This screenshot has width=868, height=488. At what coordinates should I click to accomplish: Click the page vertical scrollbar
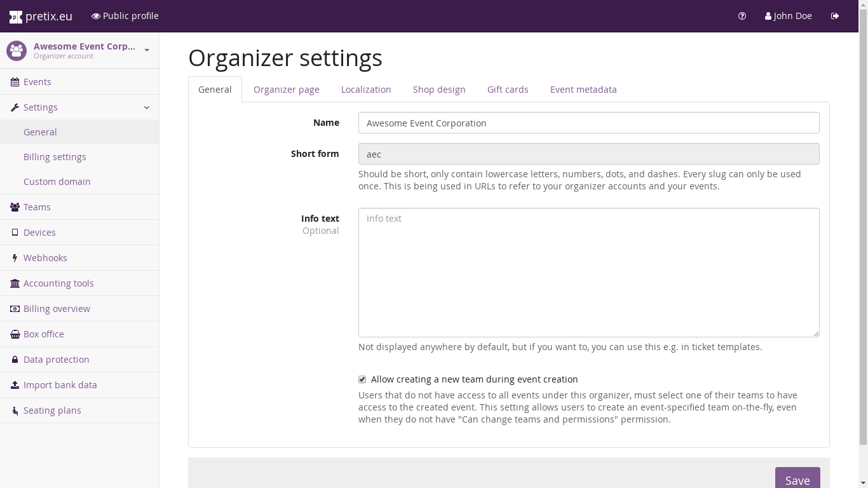863,241
